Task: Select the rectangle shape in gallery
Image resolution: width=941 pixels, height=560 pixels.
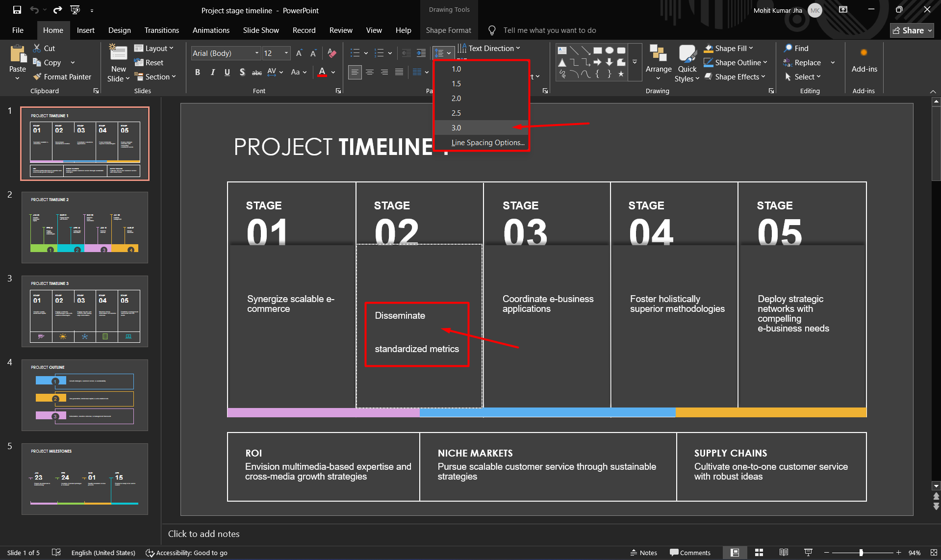Action: click(597, 50)
